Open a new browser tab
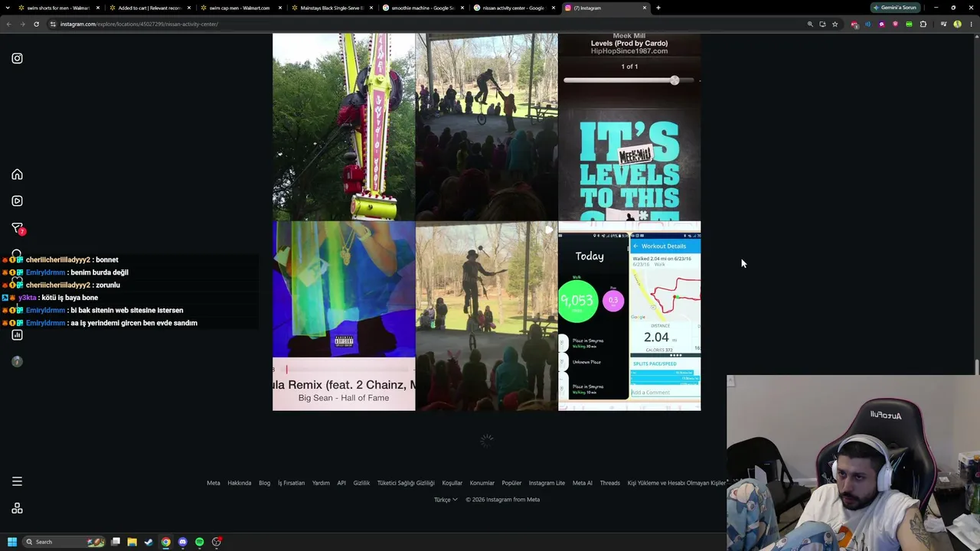Screen dimensions: 980x551 click(x=658, y=8)
